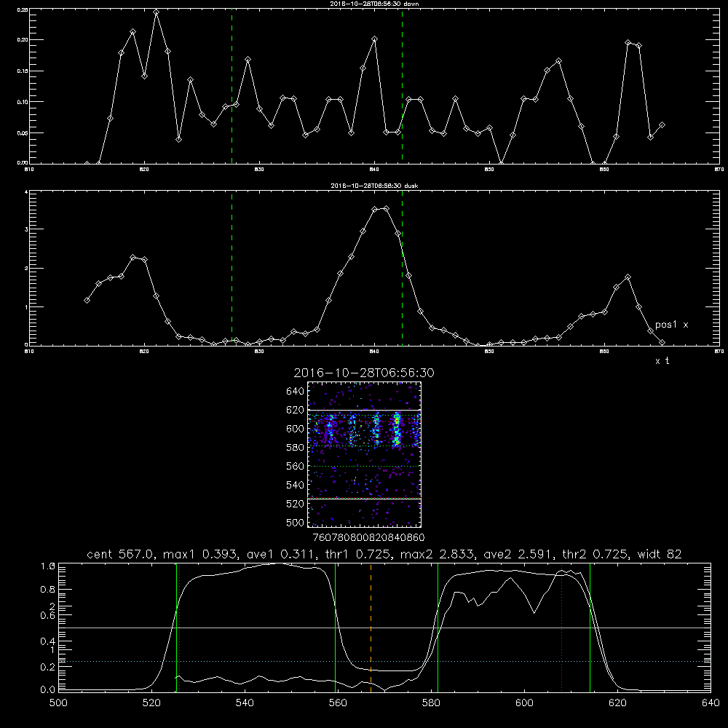Click the highest diamond marker in the dawn plot
The width and height of the screenshot is (728, 728).
coord(156,12)
